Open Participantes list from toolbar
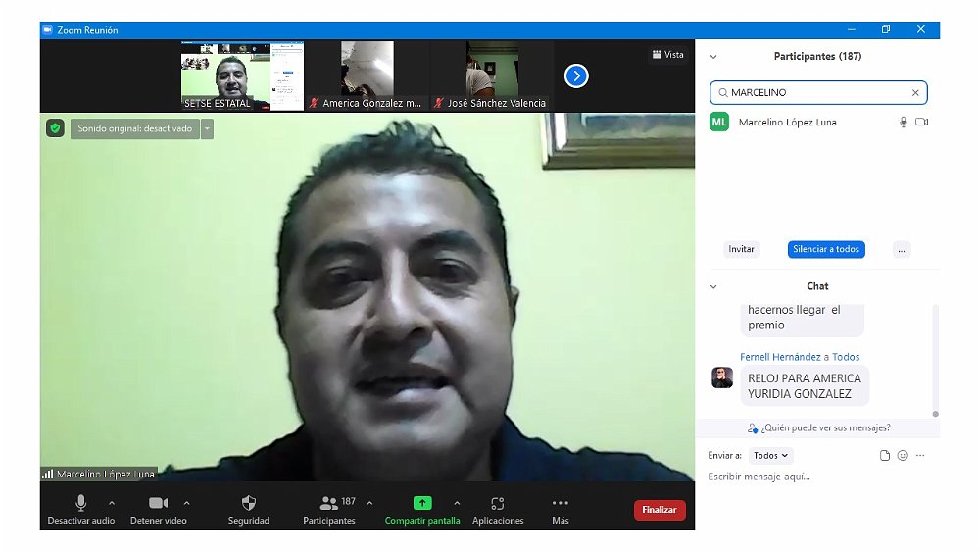980x552 pixels. (329, 503)
